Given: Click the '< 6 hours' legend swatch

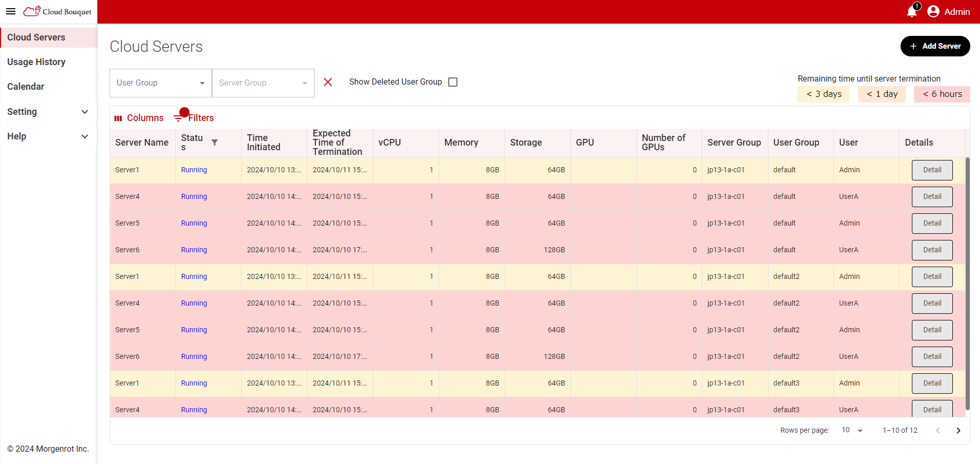Looking at the screenshot, I should [942, 94].
